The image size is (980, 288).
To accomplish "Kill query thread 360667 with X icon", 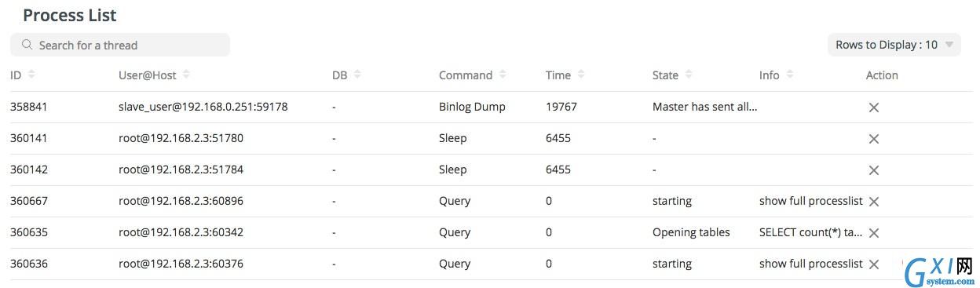I will [873, 202].
